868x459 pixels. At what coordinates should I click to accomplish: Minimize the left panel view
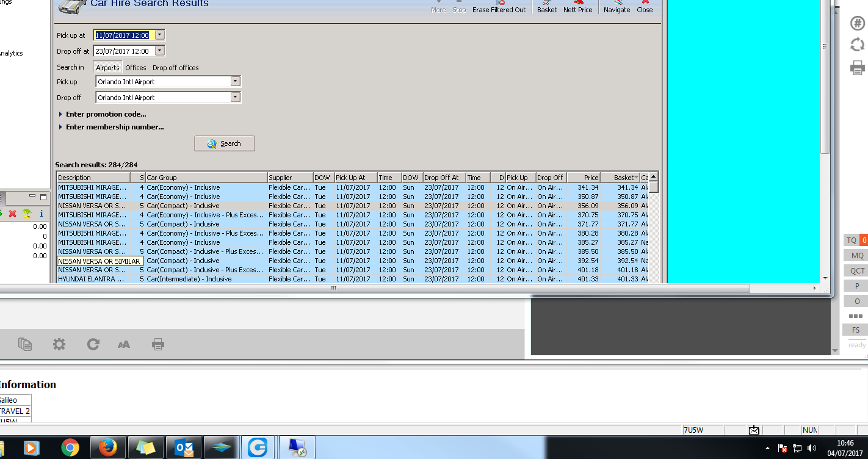(x=32, y=197)
